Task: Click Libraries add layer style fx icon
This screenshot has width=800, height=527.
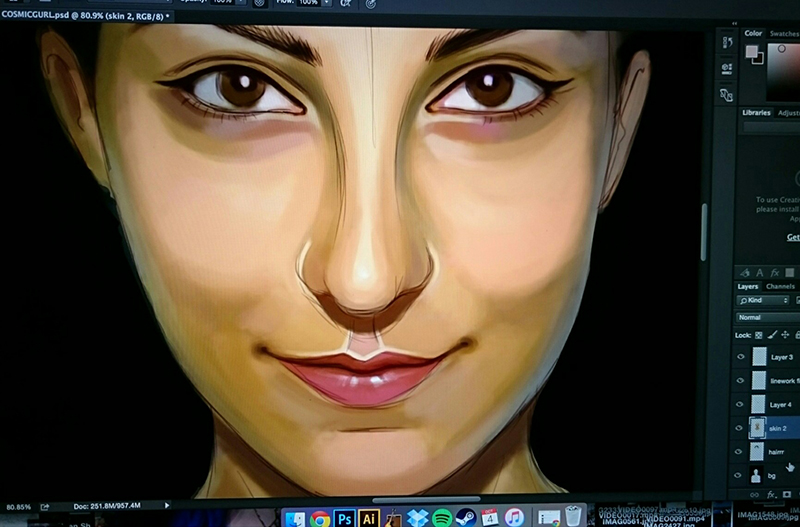Action: point(775,273)
